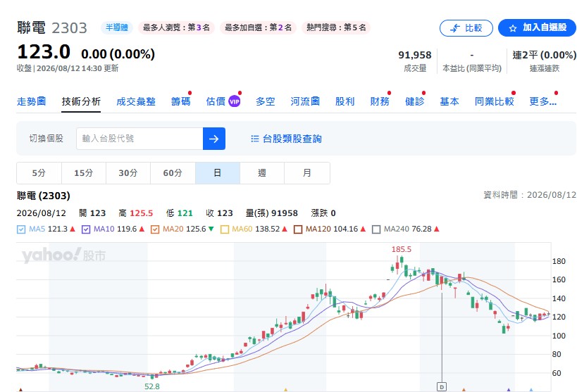
Task: Click the 最多加自選 第2名 badge
Action: point(258,27)
